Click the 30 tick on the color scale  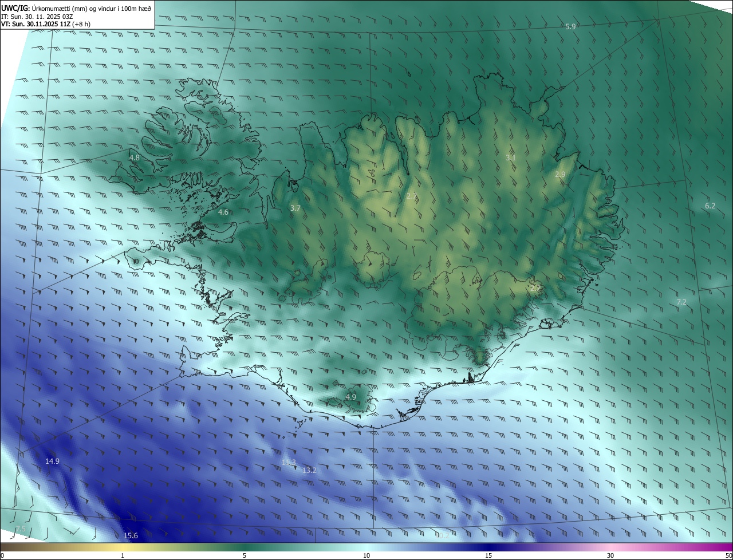click(610, 555)
